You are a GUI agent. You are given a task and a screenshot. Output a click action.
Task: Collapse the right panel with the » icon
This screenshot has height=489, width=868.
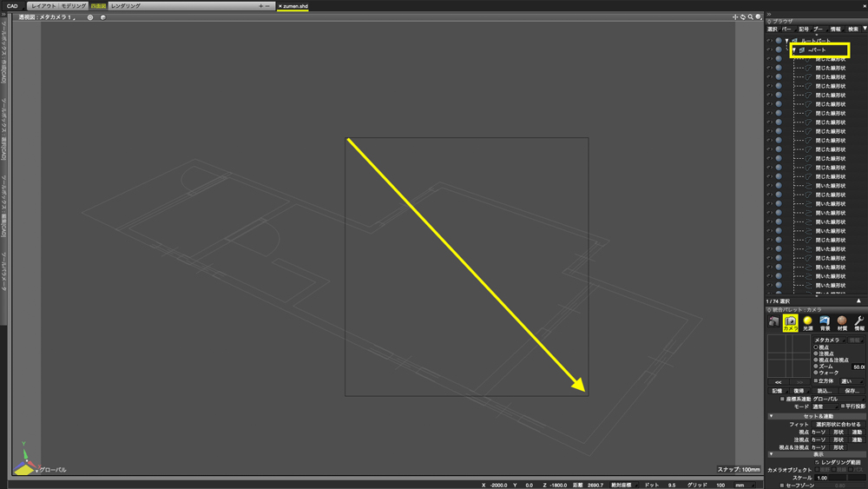point(769,15)
